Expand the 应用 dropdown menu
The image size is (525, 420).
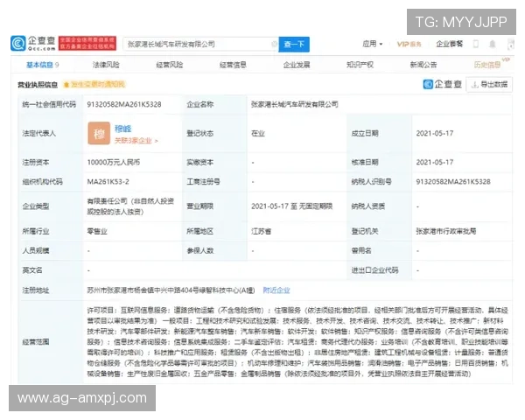tap(372, 44)
